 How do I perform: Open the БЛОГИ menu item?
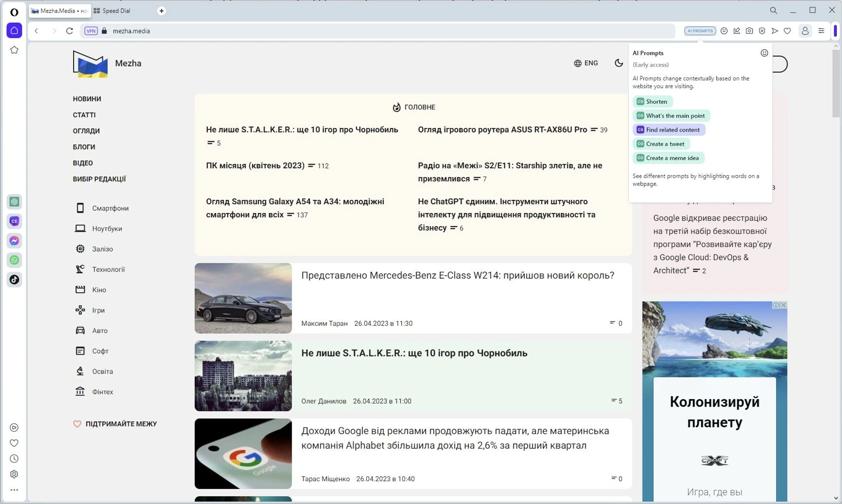(x=84, y=147)
